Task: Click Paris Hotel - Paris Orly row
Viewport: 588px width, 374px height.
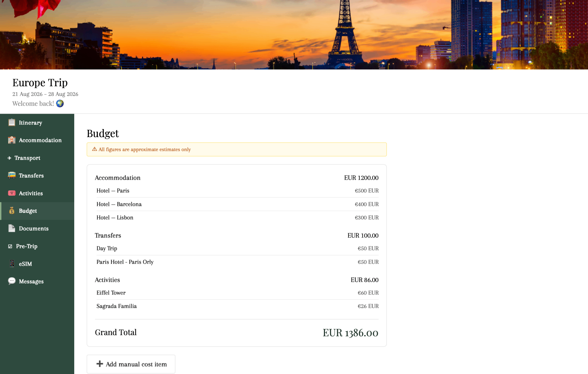Action: tap(237, 262)
